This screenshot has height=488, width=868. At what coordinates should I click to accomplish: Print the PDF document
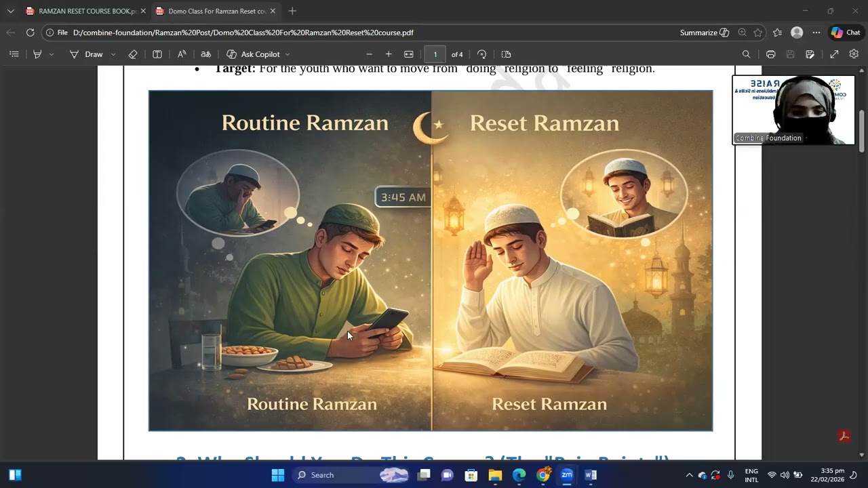771,54
